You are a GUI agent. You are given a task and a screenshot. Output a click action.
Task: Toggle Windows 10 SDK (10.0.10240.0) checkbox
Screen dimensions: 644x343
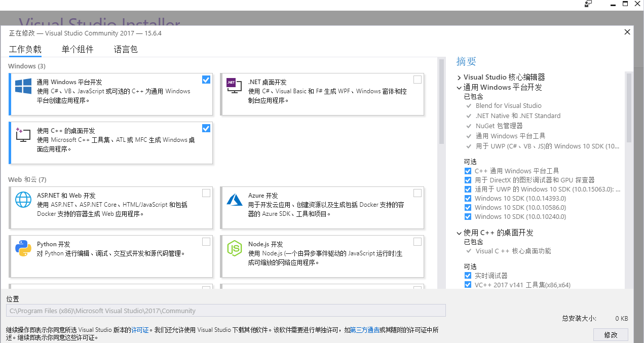tap(468, 217)
